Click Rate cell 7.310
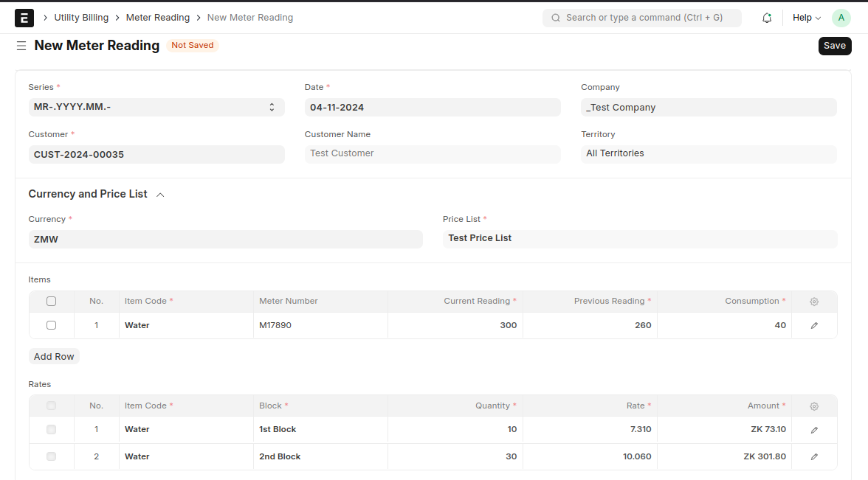Image resolution: width=868 pixels, height=480 pixels. point(590,430)
